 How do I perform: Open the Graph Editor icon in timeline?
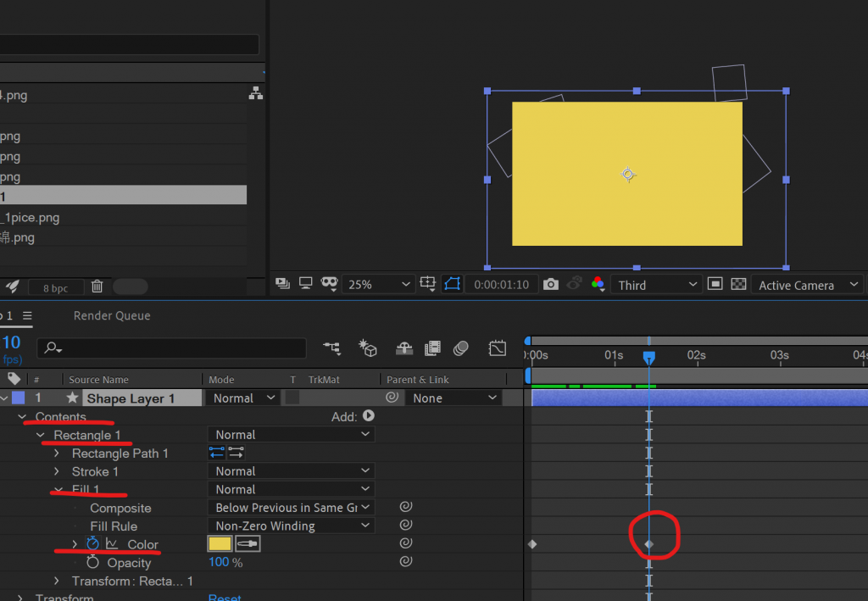pos(497,348)
